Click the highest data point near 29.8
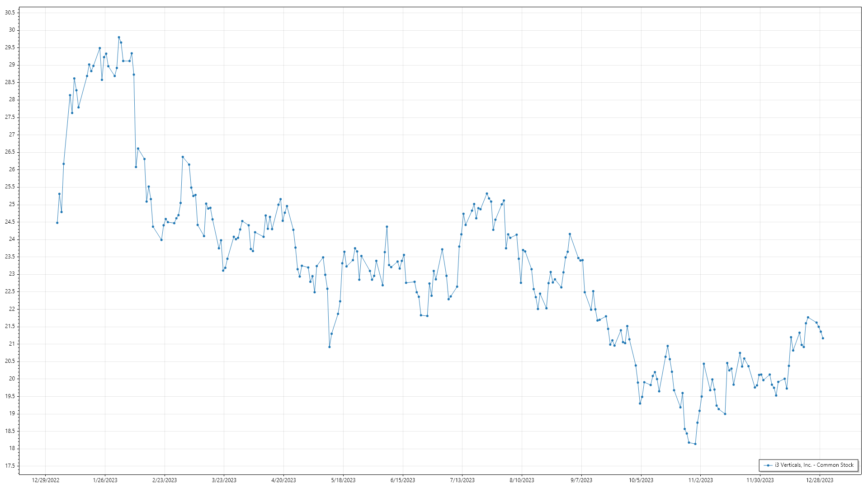868x488 pixels. pyautogui.click(x=119, y=38)
